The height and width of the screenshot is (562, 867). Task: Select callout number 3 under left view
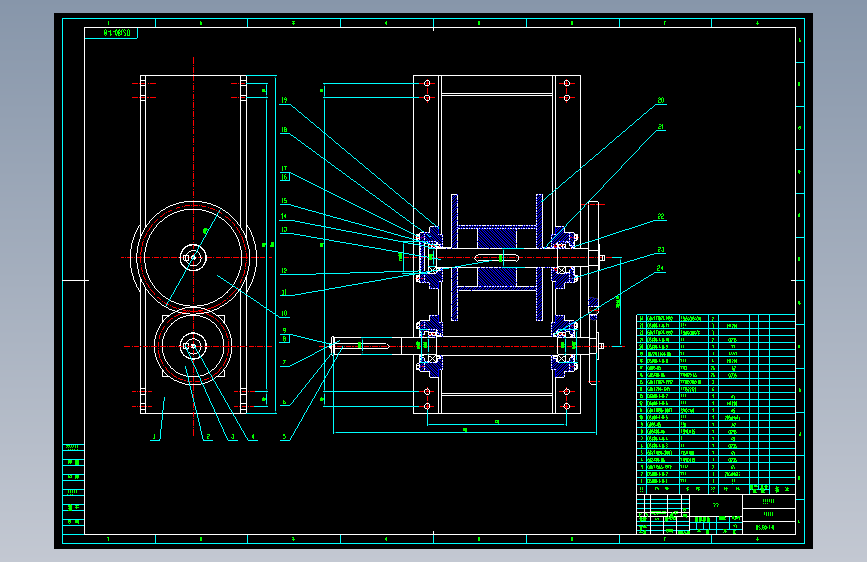[x=232, y=437]
